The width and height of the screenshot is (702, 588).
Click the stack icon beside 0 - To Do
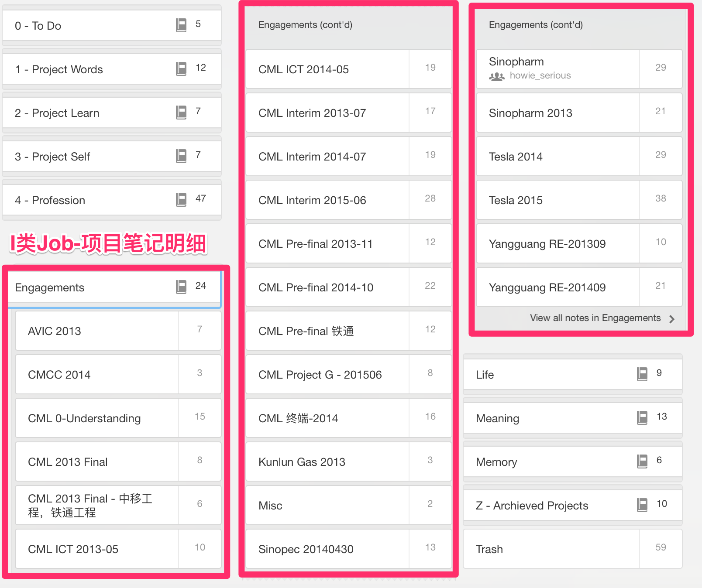pos(181,25)
